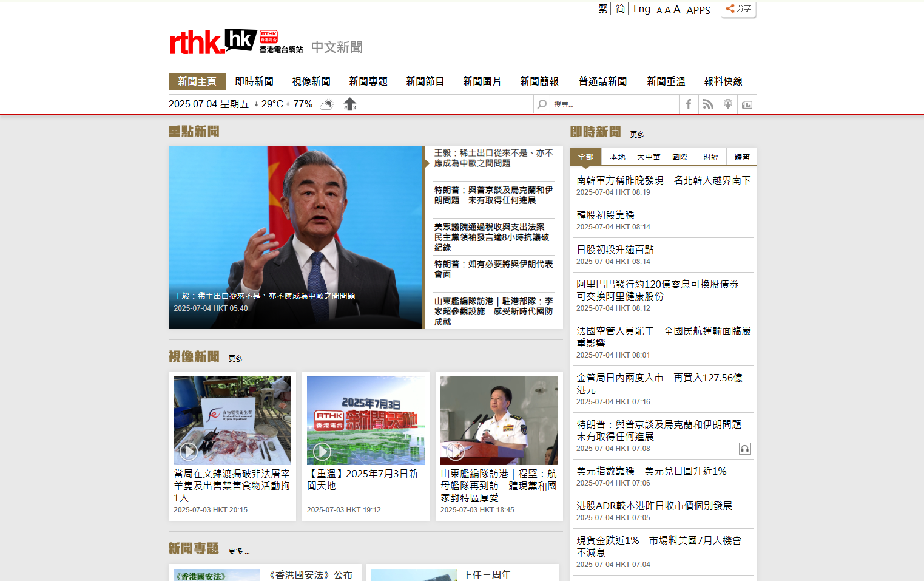Open RTHK's Facebook page icon

point(688,104)
